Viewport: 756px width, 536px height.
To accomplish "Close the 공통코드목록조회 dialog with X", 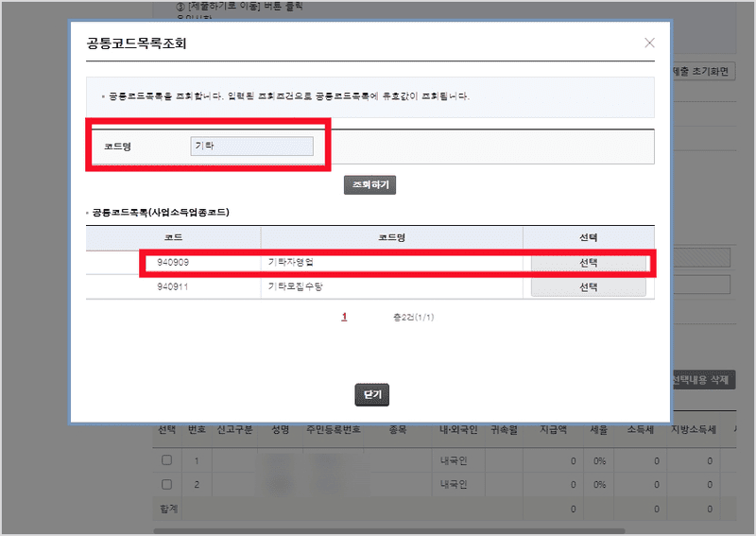I will [649, 43].
